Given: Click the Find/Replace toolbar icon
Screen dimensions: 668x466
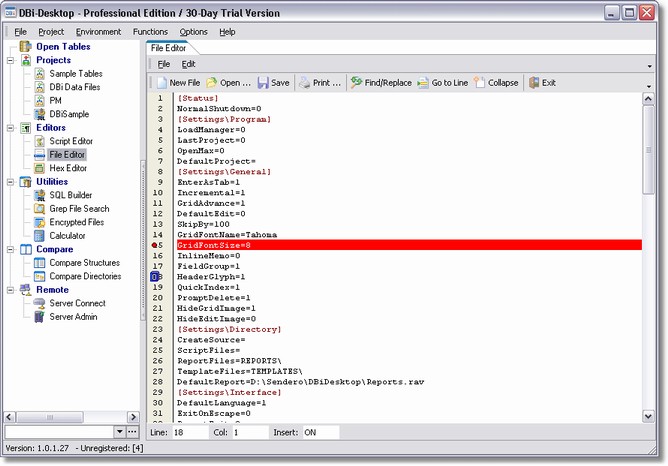Looking at the screenshot, I should (x=356, y=83).
